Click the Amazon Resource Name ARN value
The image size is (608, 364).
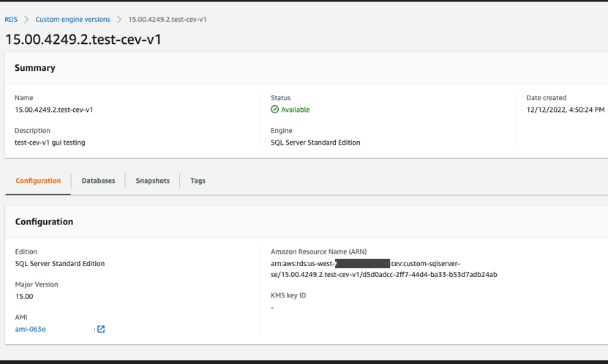(x=383, y=269)
